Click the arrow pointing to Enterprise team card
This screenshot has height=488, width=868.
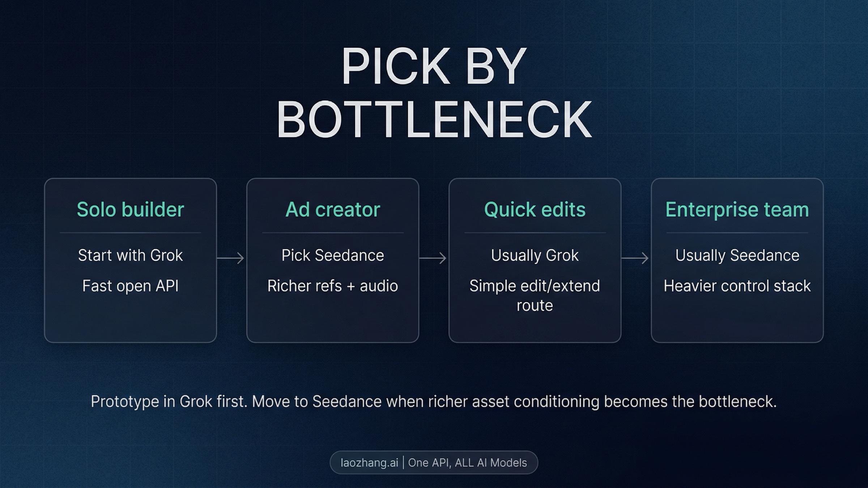pyautogui.click(x=635, y=258)
